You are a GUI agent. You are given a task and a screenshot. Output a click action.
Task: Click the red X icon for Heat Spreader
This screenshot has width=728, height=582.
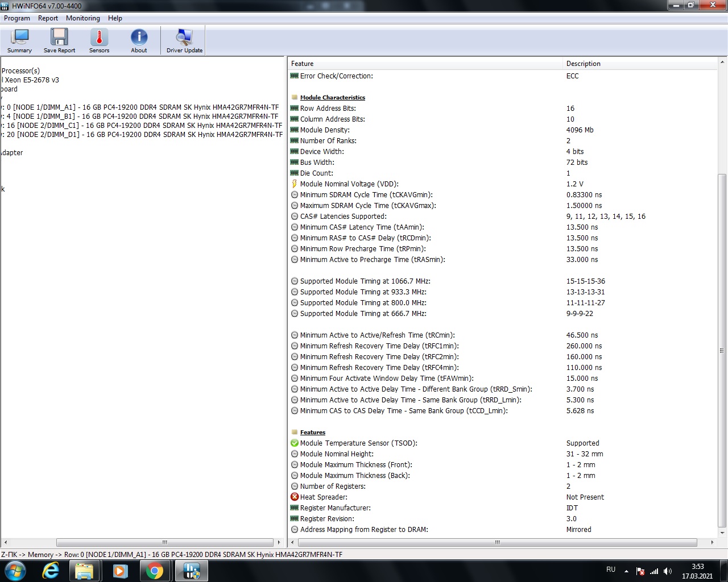pos(295,497)
